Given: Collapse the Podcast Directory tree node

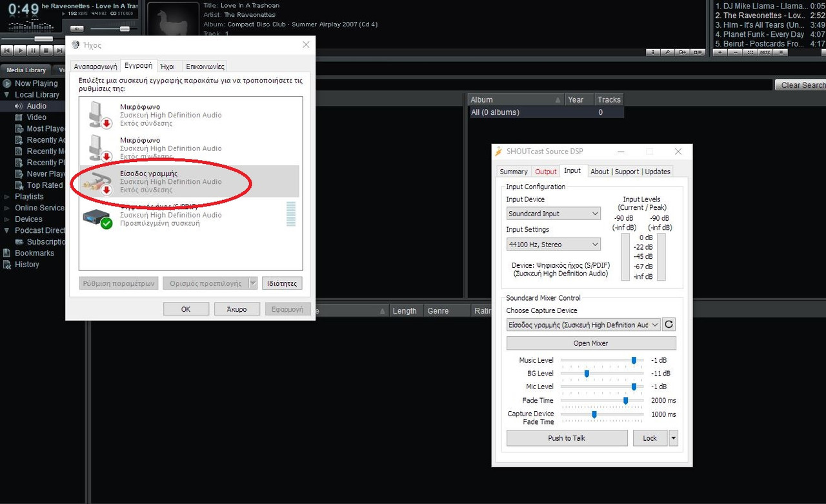Looking at the screenshot, I should click(x=7, y=230).
